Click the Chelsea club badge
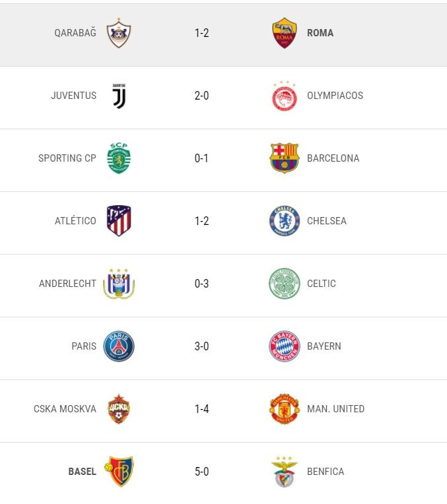The width and height of the screenshot is (447, 504). 285,221
